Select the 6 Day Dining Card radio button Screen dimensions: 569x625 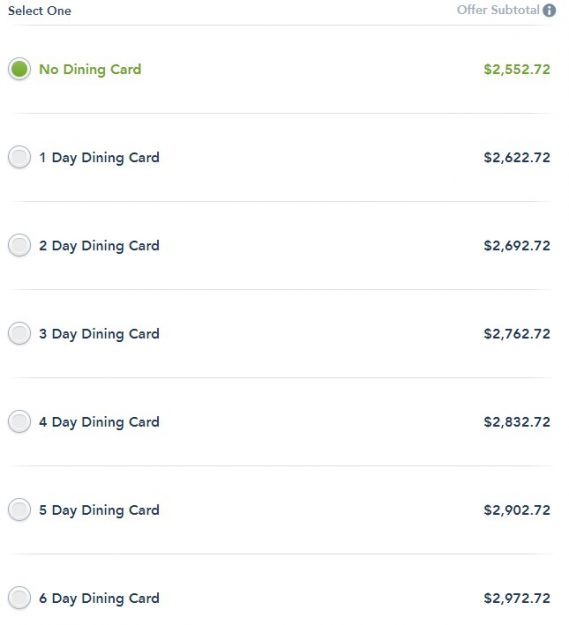[19, 597]
